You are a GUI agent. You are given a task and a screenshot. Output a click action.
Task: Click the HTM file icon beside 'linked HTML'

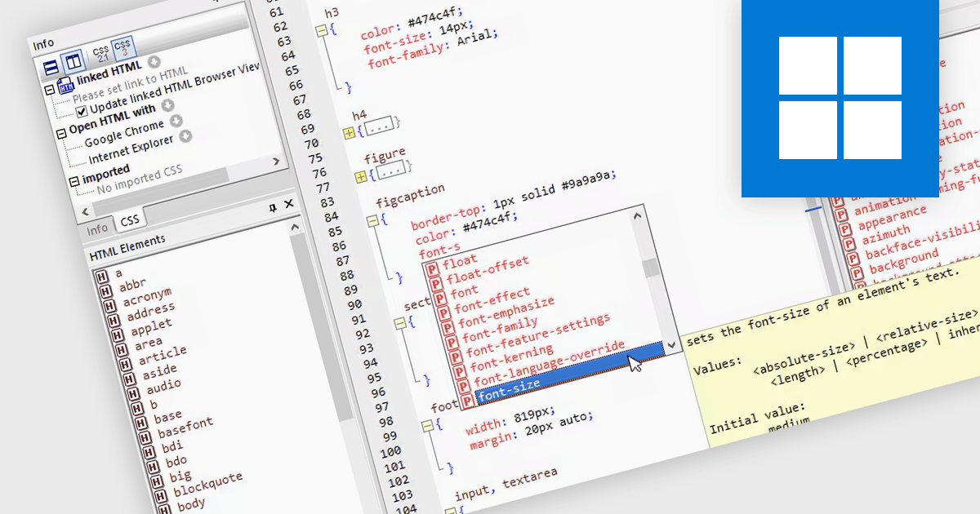[65, 86]
